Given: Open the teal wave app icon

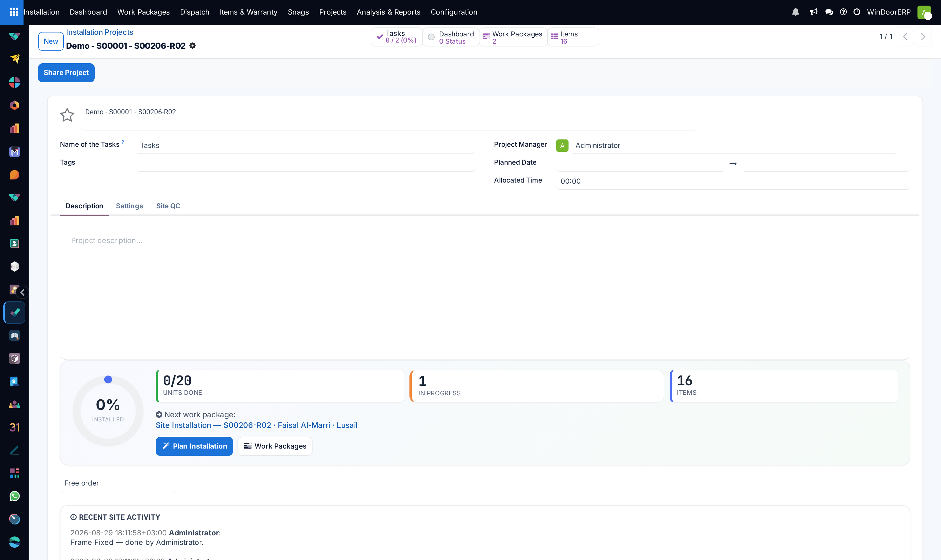Looking at the screenshot, I should click(x=15, y=542).
